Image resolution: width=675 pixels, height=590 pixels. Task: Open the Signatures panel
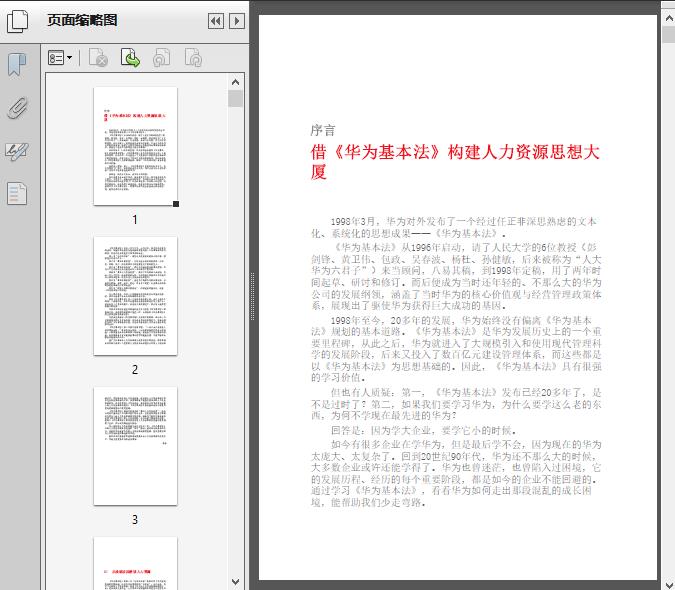click(17, 151)
